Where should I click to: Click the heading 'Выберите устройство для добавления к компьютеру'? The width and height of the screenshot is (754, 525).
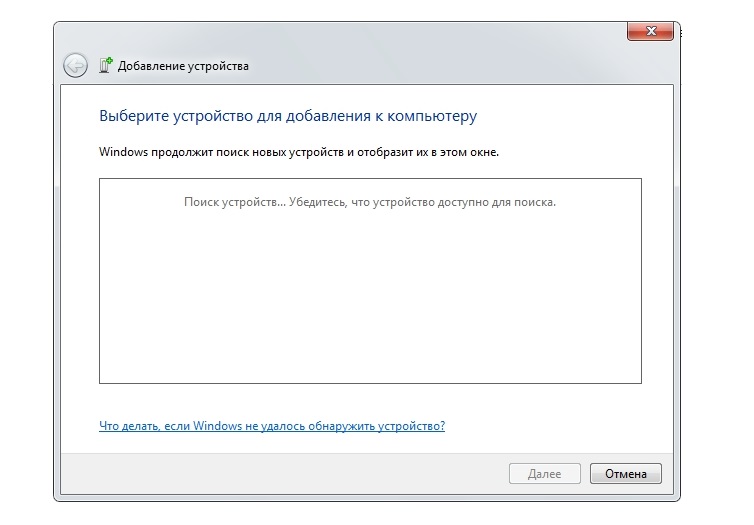(288, 116)
